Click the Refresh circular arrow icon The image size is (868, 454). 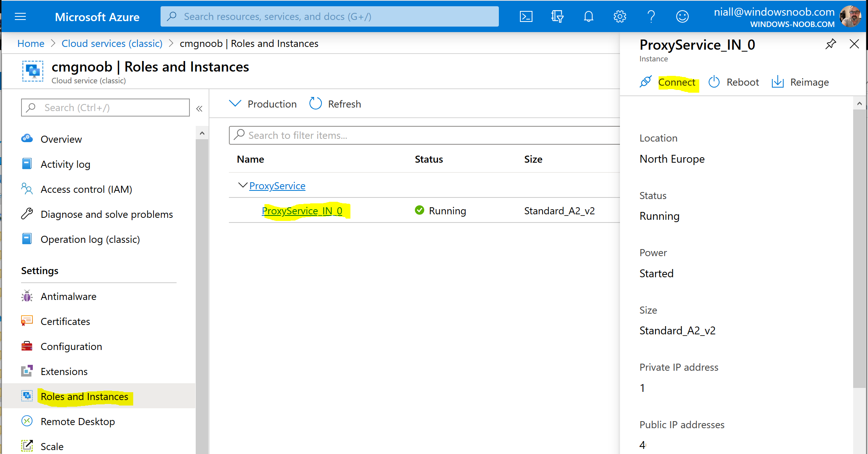(316, 104)
